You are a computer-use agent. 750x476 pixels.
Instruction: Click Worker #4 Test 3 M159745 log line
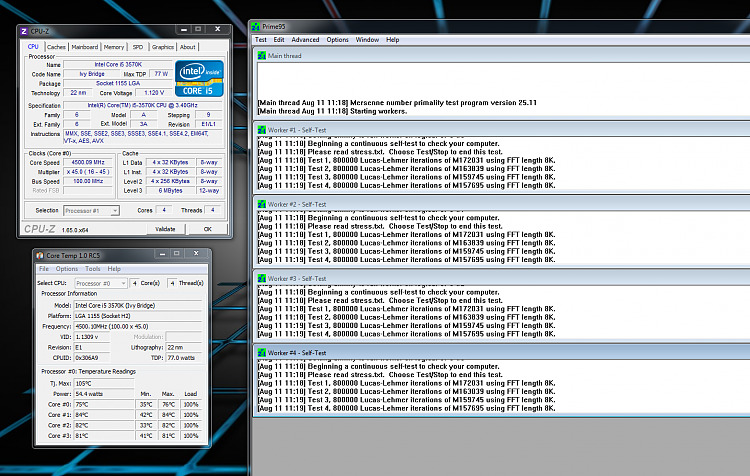[407, 400]
